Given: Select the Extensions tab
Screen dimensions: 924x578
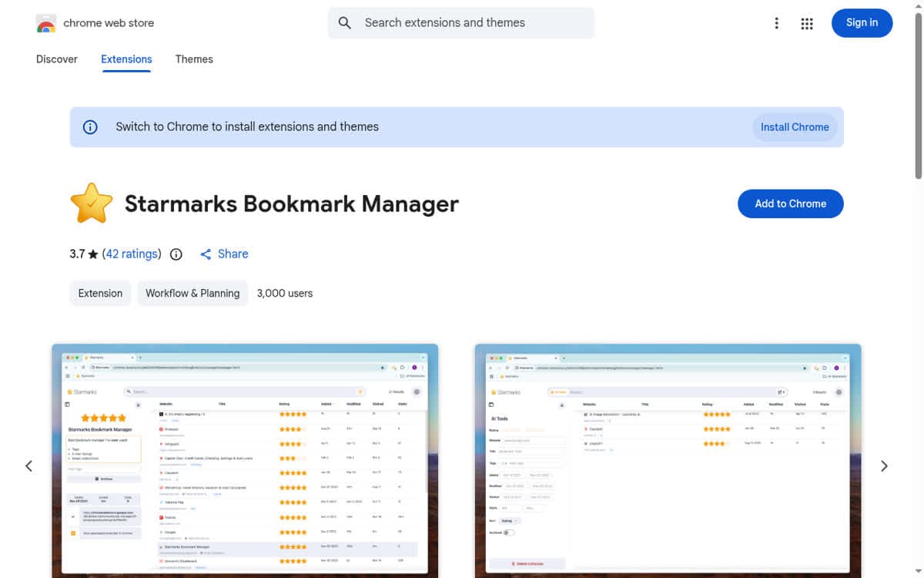Looking at the screenshot, I should click(126, 59).
